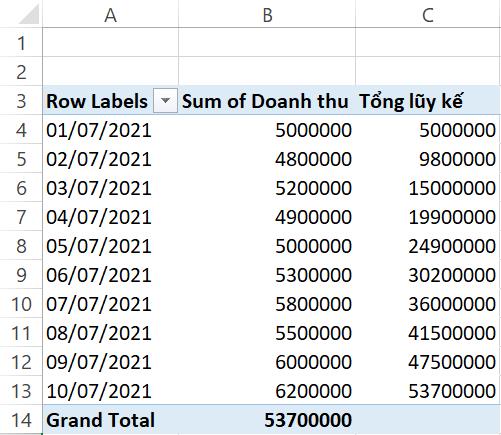Select column A header

click(110, 14)
